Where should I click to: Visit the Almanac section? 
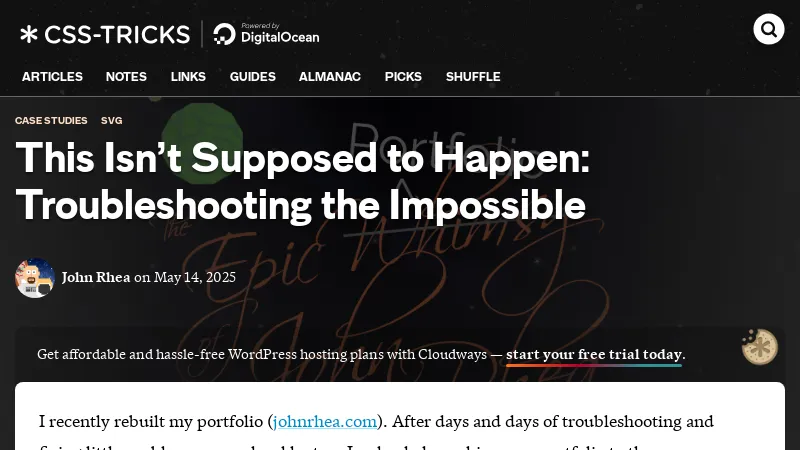click(330, 77)
